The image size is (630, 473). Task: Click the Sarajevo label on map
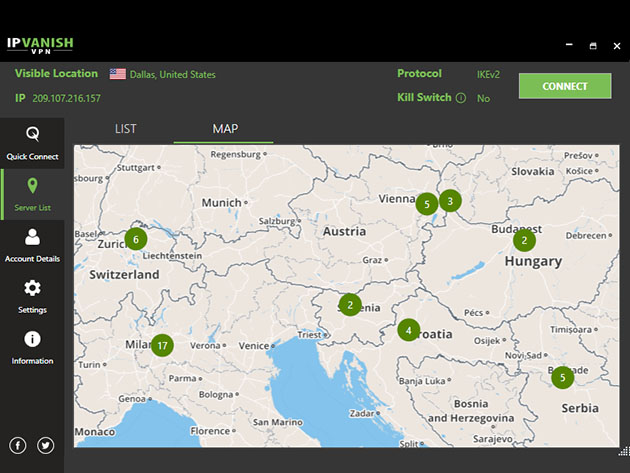(493, 439)
